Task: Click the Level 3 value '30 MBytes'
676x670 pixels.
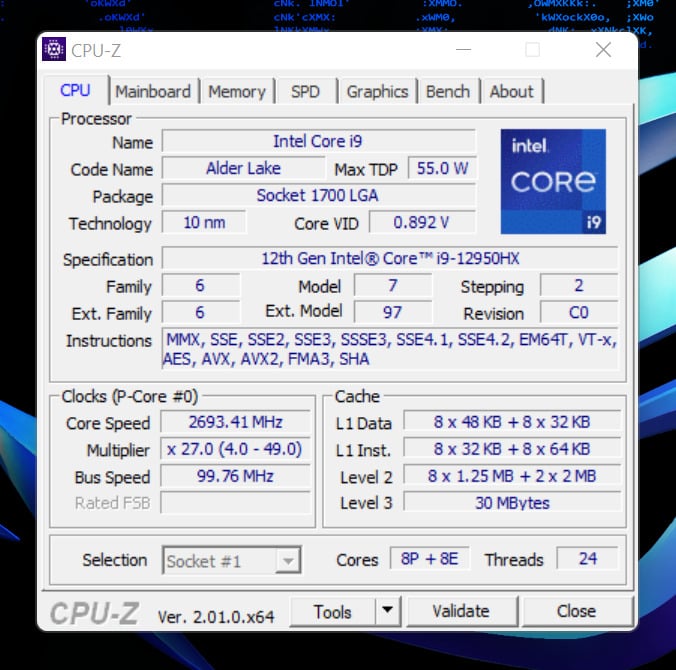Action: (x=512, y=503)
